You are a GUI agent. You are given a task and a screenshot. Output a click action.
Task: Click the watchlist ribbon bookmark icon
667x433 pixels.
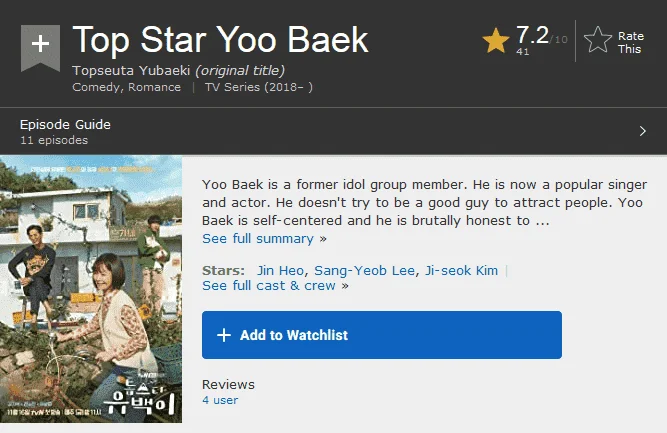(x=40, y=48)
